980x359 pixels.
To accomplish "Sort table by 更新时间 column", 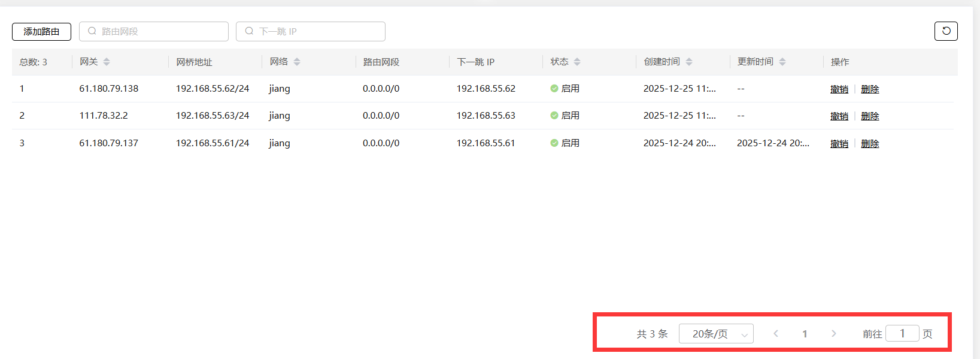I will [x=782, y=62].
